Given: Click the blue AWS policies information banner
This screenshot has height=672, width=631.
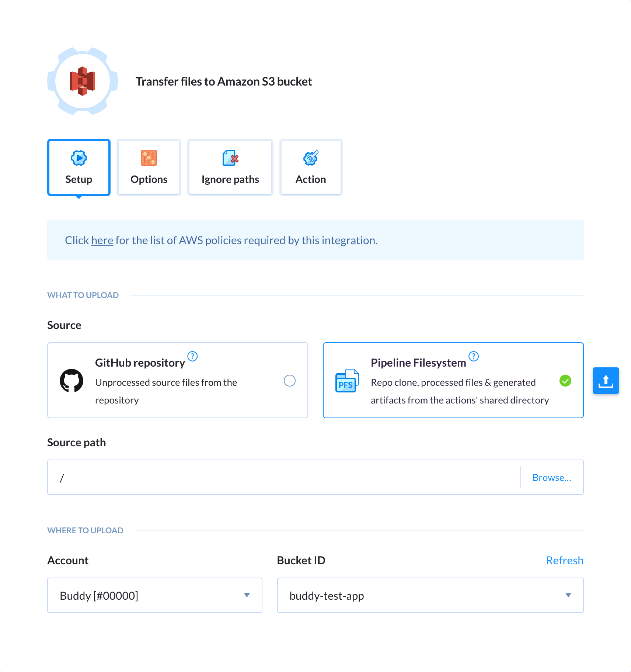Looking at the screenshot, I should point(315,240).
